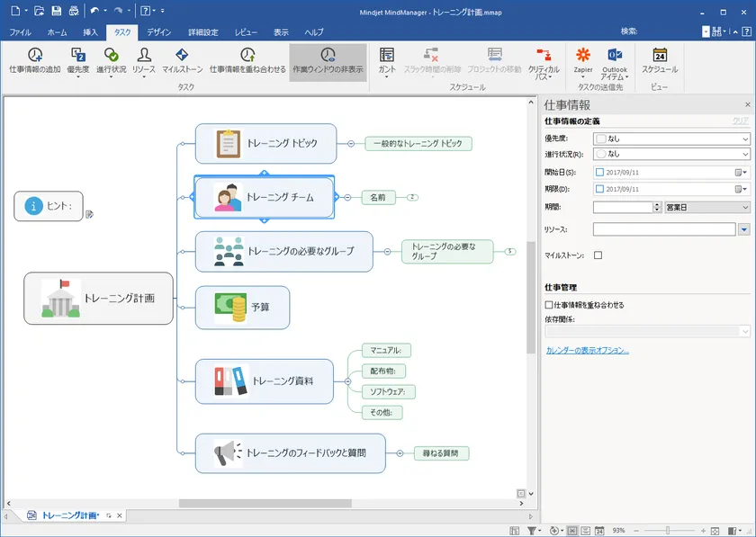The height and width of the screenshot is (537, 756).
Task: Switch to the デザイン ribbon tab
Action: [158, 32]
